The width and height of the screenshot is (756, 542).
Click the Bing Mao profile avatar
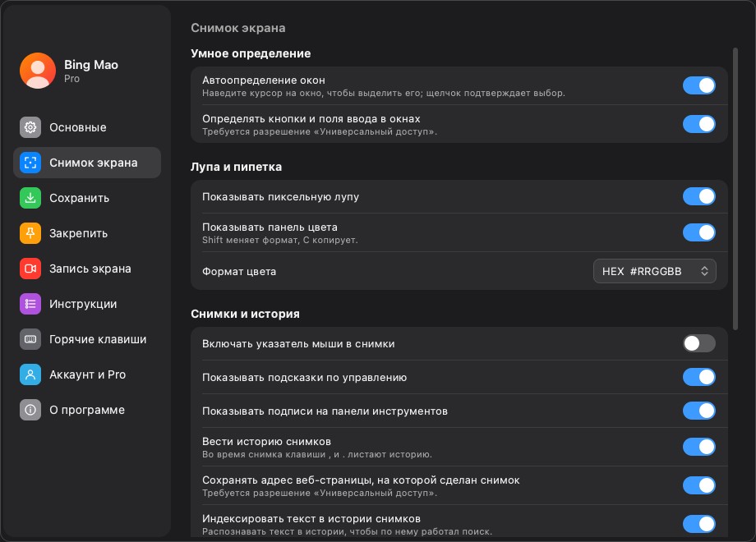click(x=38, y=71)
